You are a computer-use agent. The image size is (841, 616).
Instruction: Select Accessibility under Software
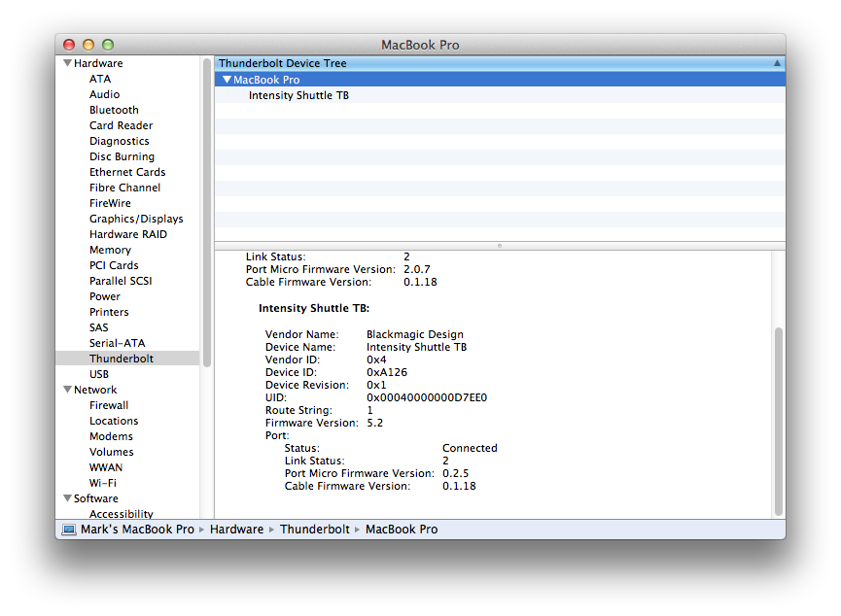tap(122, 514)
